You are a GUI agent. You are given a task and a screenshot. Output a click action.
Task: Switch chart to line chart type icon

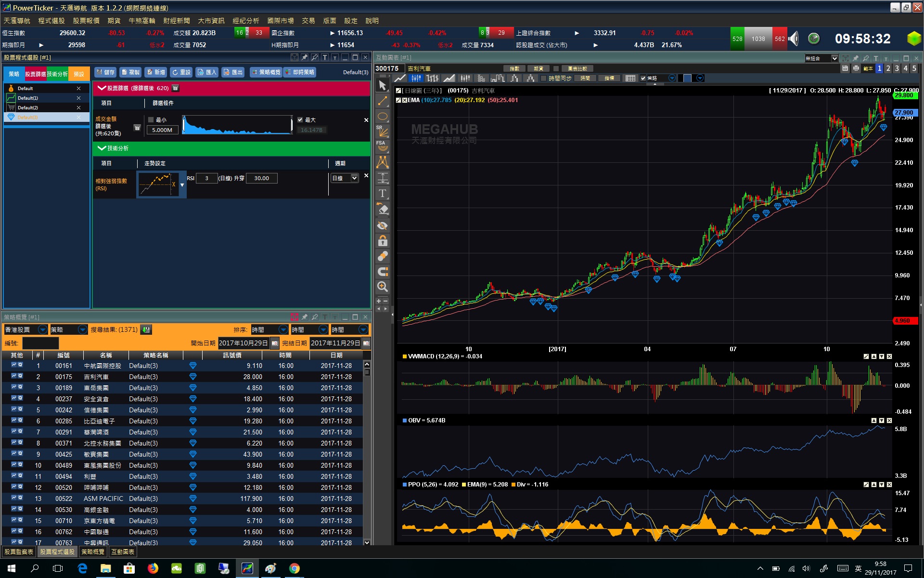[x=399, y=78]
